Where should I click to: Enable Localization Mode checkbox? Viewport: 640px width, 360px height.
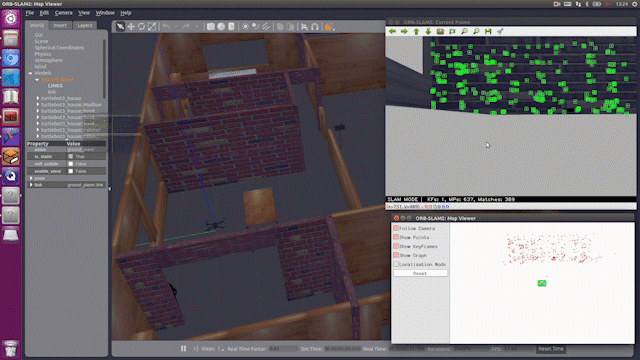396,264
